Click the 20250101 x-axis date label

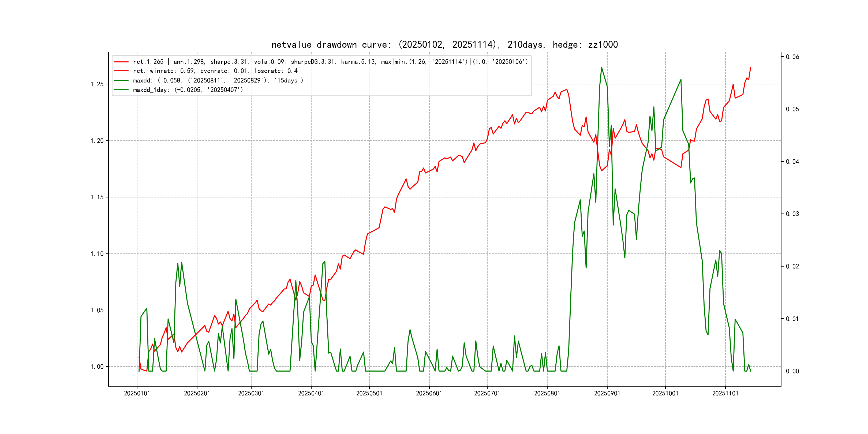pyautogui.click(x=137, y=394)
